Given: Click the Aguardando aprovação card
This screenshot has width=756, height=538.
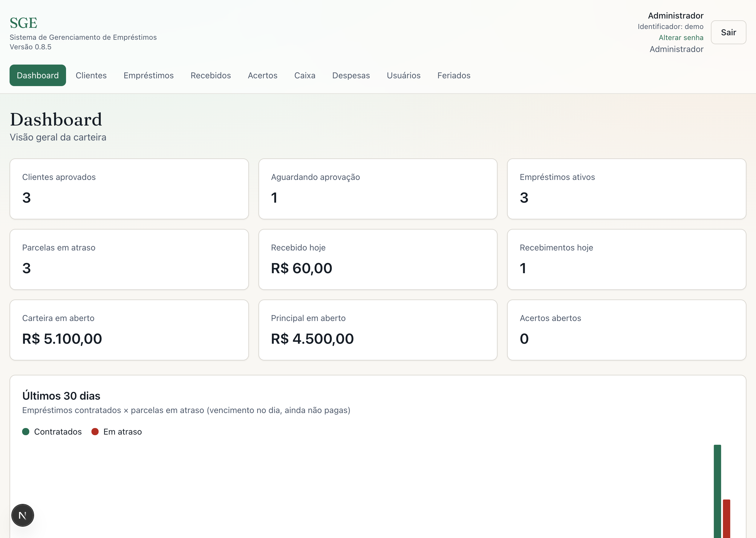Looking at the screenshot, I should pos(378,189).
